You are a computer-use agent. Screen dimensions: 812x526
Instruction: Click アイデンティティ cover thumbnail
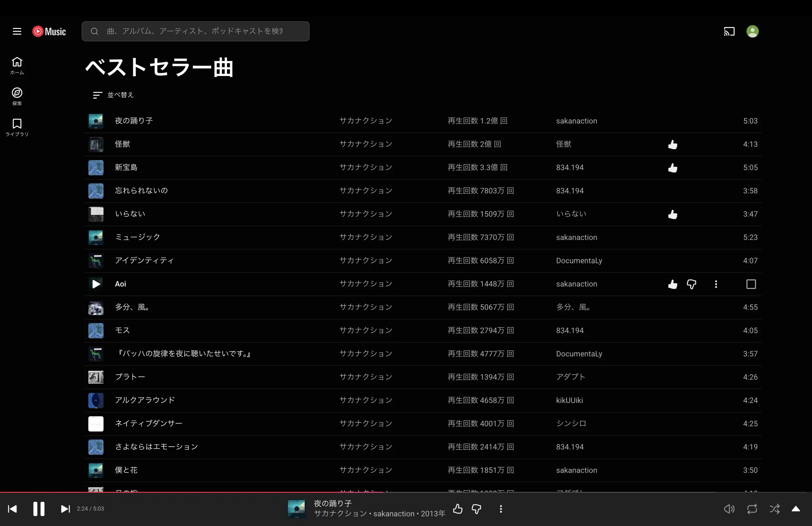96,261
